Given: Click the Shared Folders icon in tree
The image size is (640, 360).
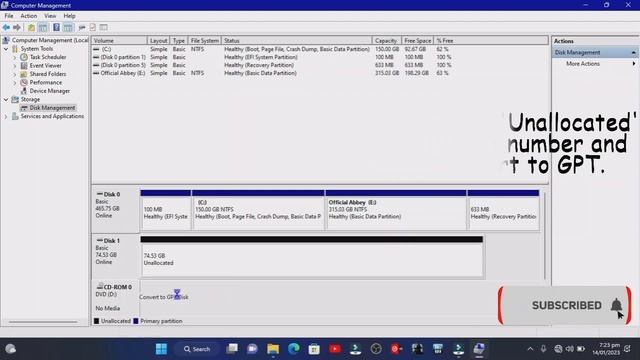Looking at the screenshot, I should pos(24,74).
